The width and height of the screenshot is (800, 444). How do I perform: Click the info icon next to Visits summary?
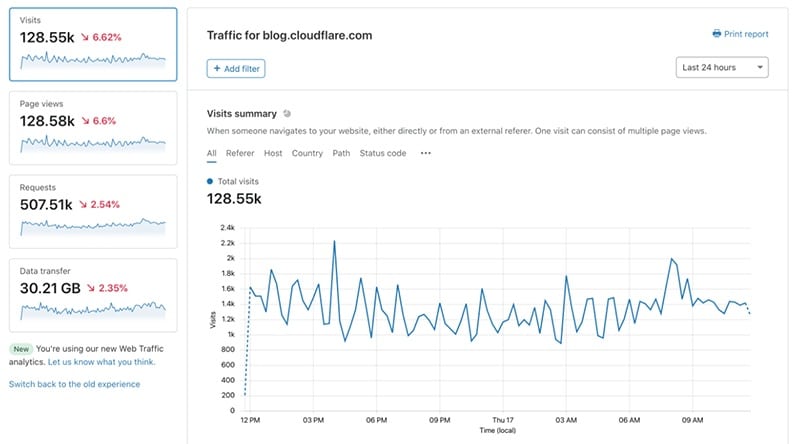pyautogui.click(x=287, y=113)
